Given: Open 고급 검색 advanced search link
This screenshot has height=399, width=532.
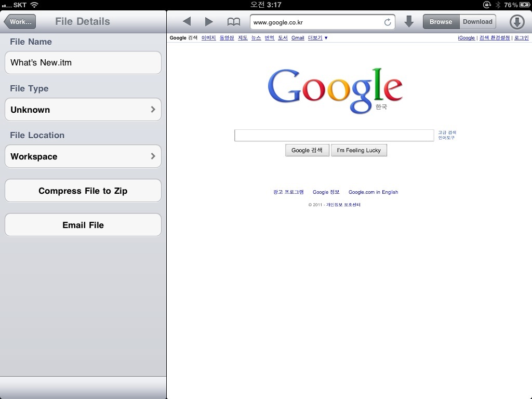Looking at the screenshot, I should [x=447, y=132].
